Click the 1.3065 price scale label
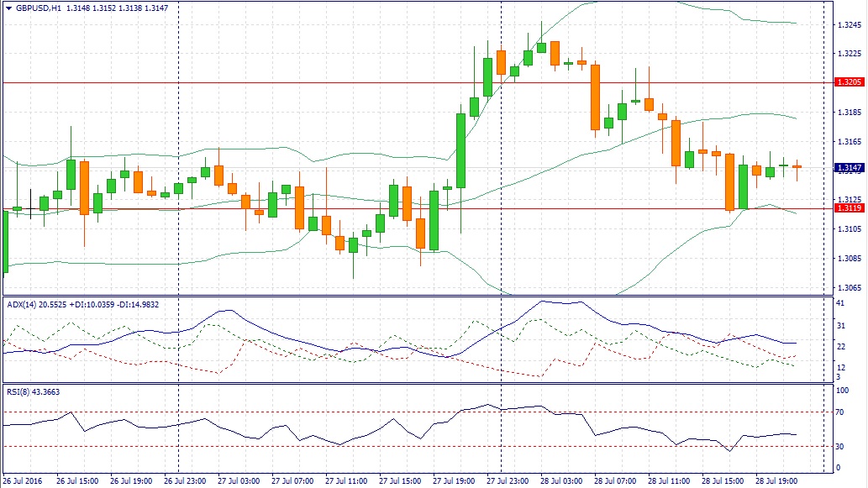Image resolution: width=868 pixels, height=488 pixels. click(850, 288)
